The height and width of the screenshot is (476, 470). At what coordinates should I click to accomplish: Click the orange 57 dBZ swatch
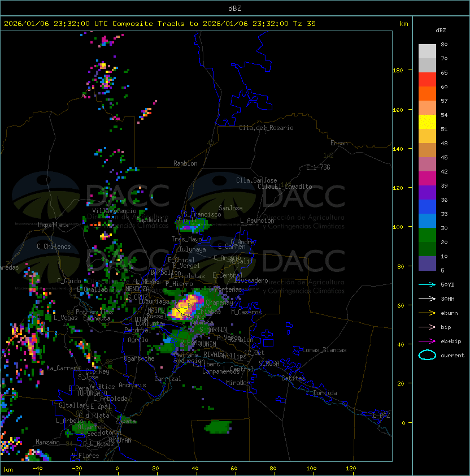pos(427,93)
